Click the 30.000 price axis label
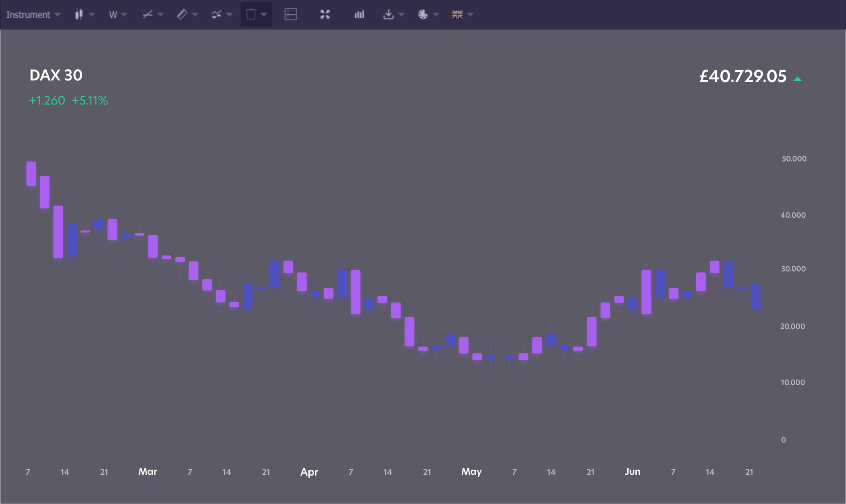Screen dimensions: 846x504 [793, 268]
